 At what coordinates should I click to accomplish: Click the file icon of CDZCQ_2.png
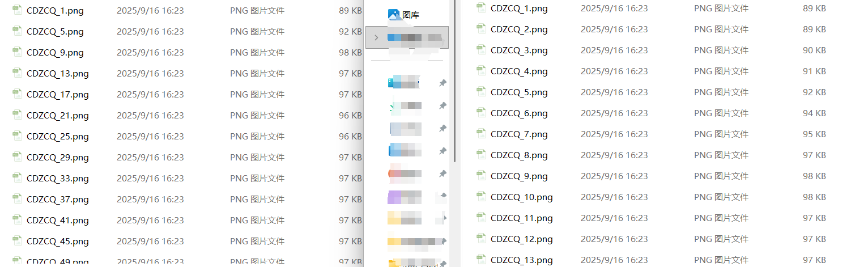tap(481, 29)
